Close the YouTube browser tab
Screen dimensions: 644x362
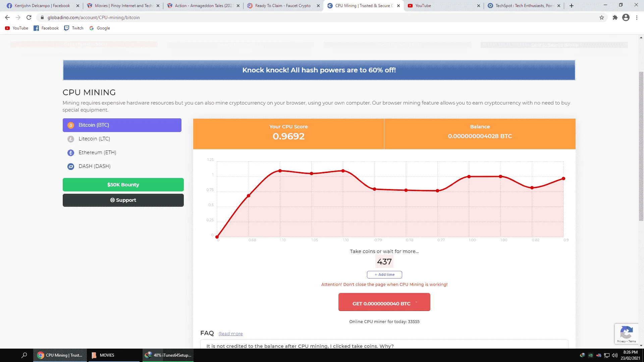pos(479,6)
